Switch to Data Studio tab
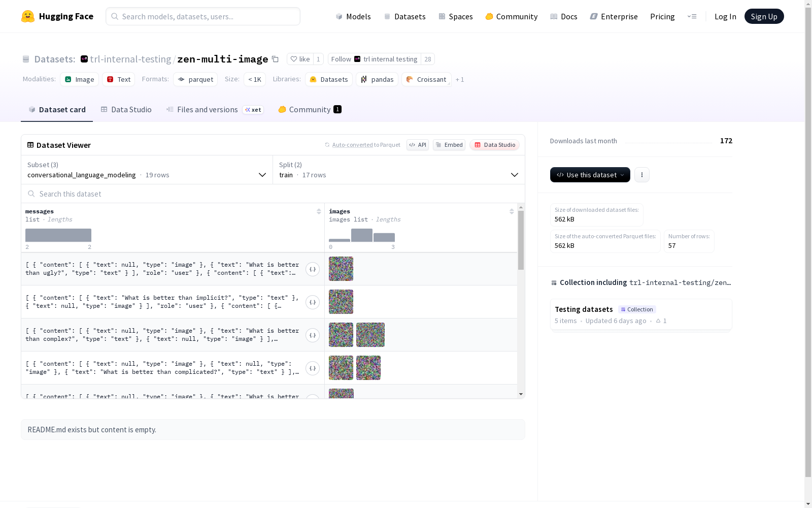 (x=126, y=110)
